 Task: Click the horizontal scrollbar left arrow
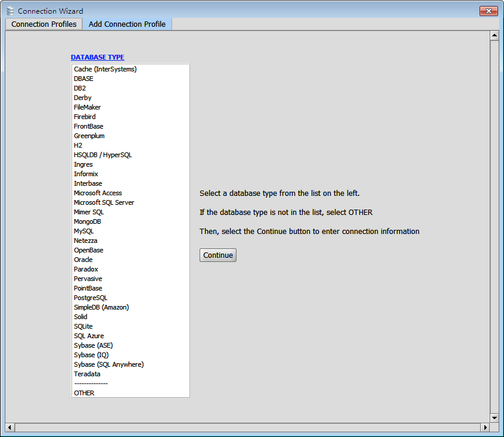[x=10, y=427]
